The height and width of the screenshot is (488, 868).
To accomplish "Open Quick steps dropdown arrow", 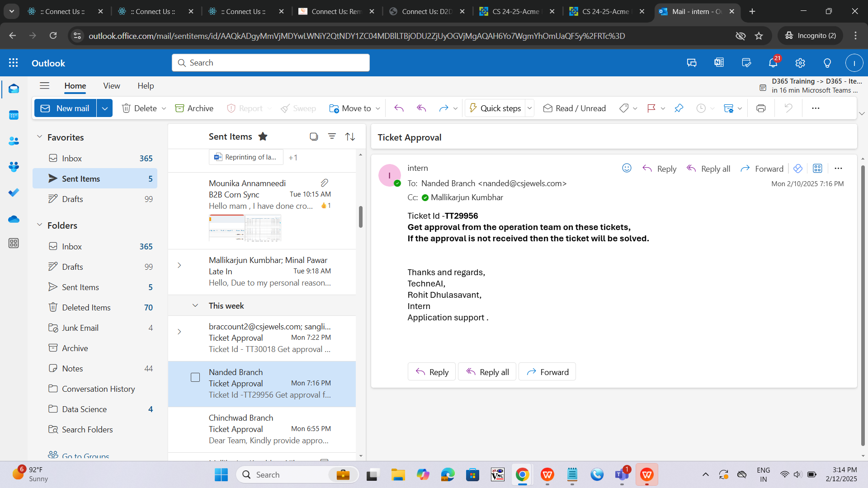I will [529, 108].
